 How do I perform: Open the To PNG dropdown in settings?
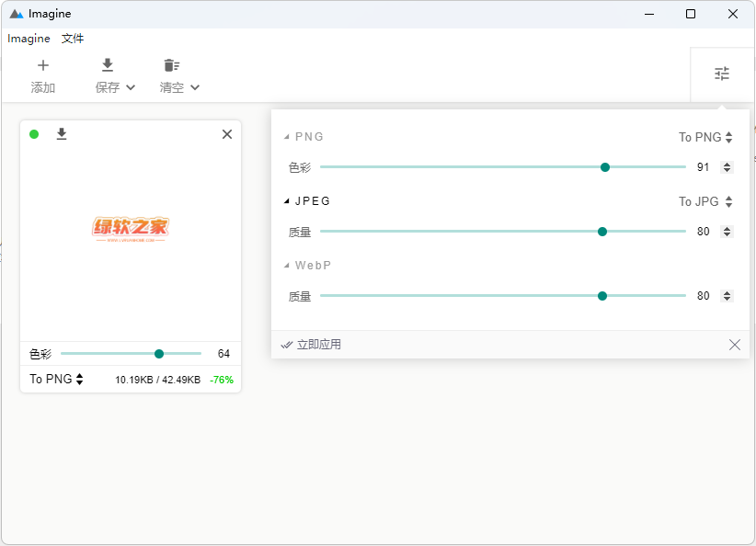point(705,137)
